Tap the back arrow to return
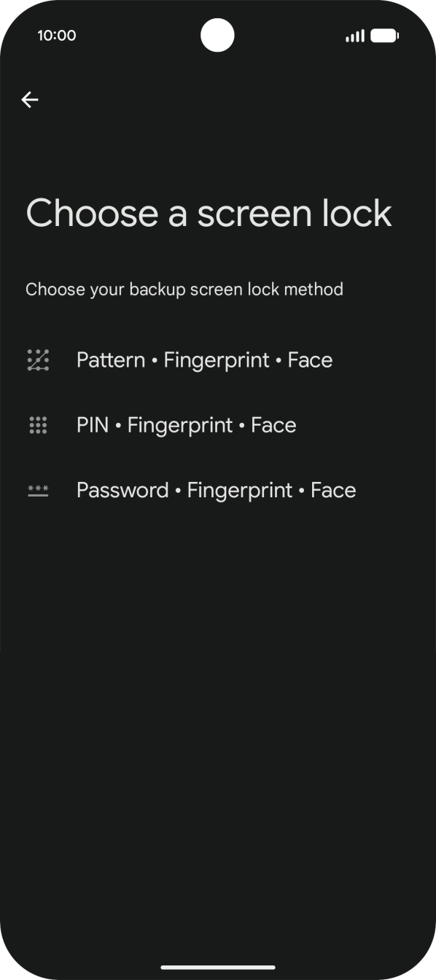Screen dimensions: 436x980 pyautogui.click(x=30, y=100)
